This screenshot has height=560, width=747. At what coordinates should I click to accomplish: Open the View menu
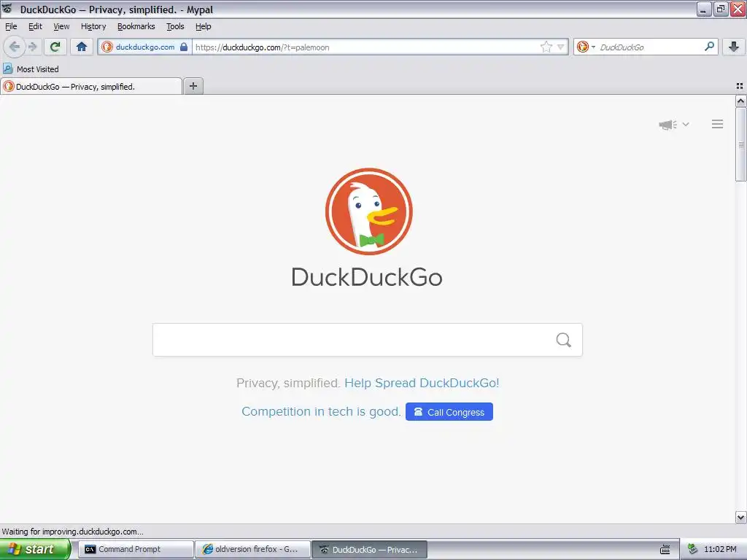pos(61,27)
